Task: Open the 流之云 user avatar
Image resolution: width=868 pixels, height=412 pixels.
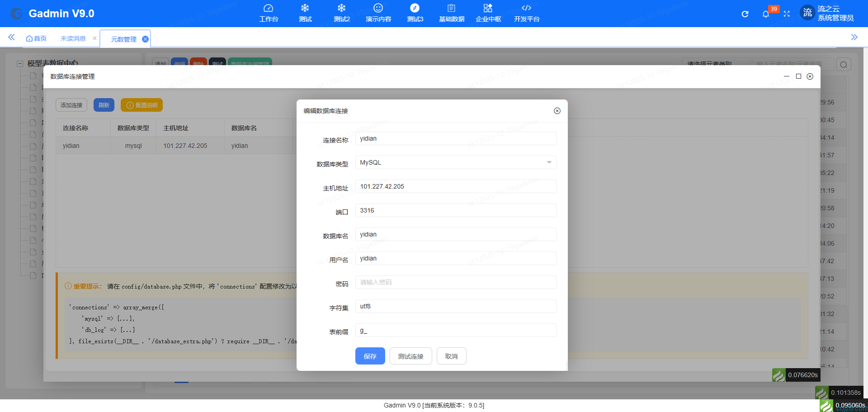Action: [x=807, y=13]
